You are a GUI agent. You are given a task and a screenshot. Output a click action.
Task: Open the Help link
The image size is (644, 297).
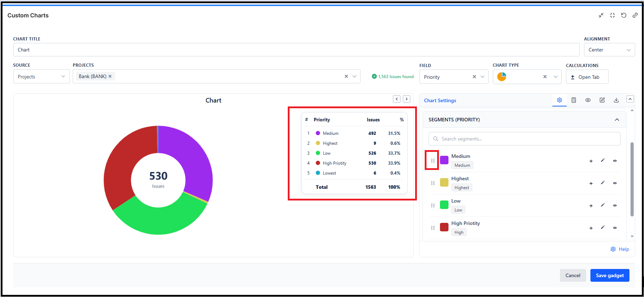pos(620,249)
